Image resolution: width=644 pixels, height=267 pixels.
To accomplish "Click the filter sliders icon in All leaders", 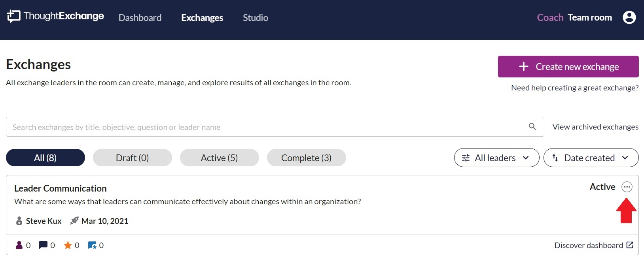I will tap(466, 158).
